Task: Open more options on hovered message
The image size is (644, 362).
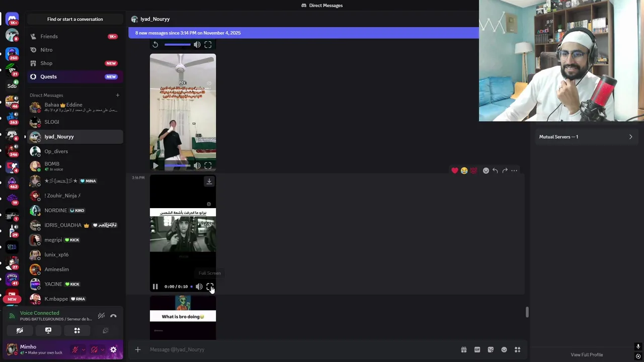Action: click(514, 170)
